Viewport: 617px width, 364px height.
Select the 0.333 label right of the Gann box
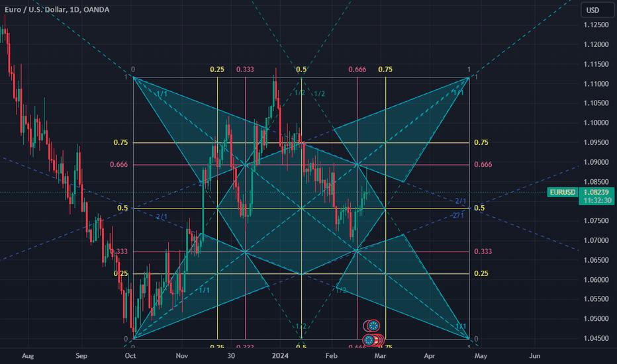click(483, 251)
